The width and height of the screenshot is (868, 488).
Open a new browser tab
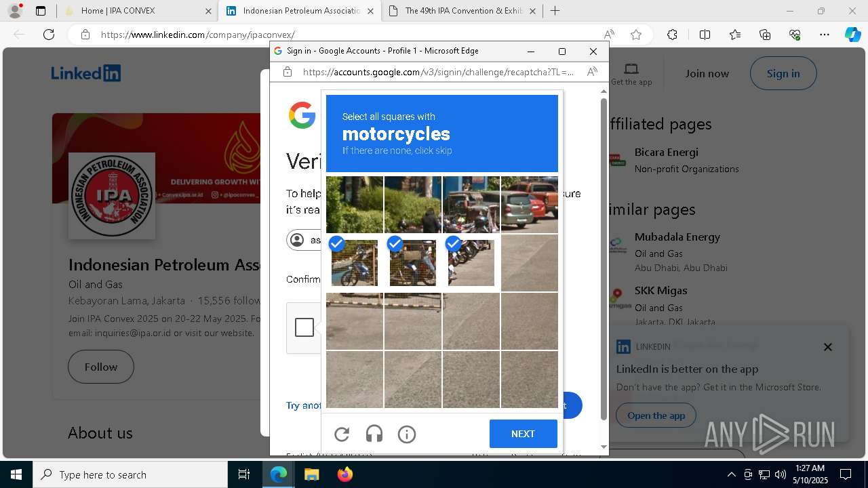[555, 11]
